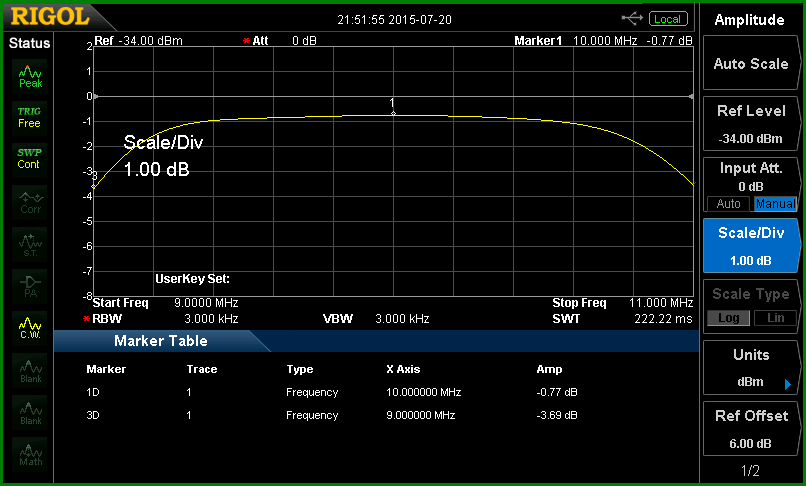Expand the Units dBm submenu arrow
Screen dimensions: 806x486
788,384
